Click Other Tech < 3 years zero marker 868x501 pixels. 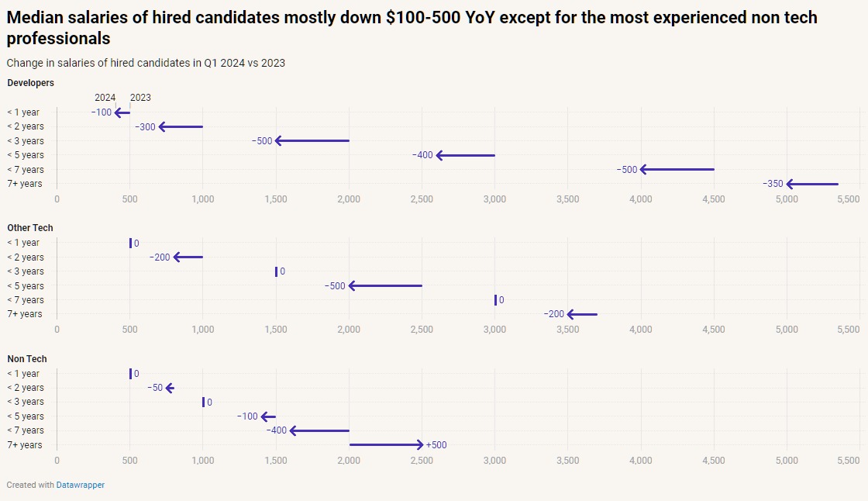tap(276, 271)
